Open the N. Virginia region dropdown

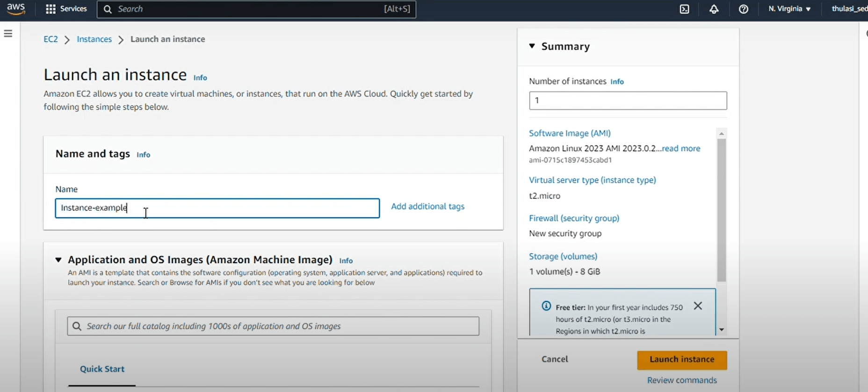tap(789, 9)
